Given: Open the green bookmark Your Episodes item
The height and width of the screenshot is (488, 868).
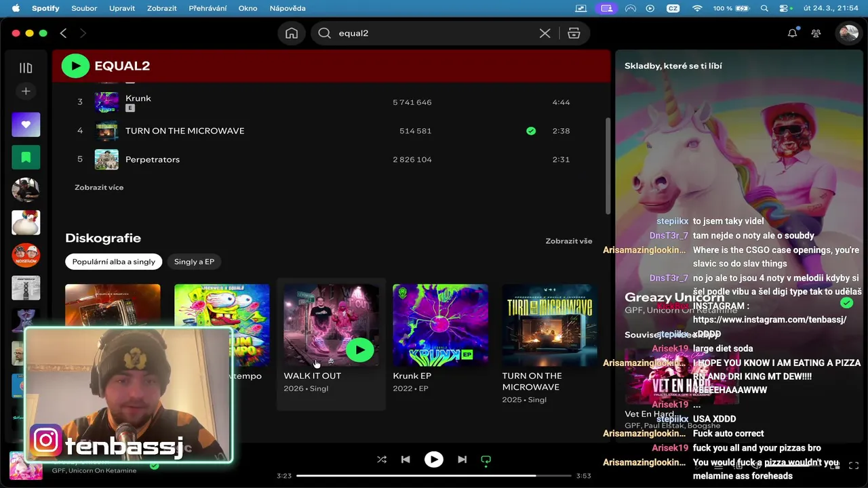Looking at the screenshot, I should click(x=26, y=157).
